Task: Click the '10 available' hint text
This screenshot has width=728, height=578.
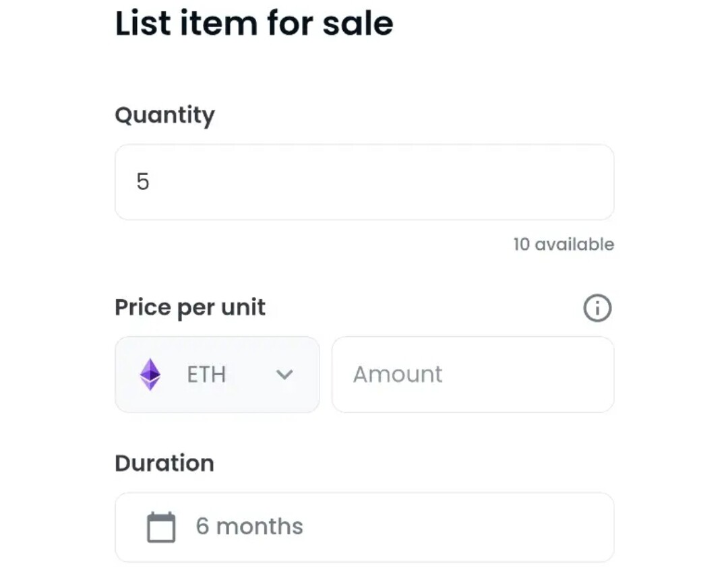Action: [564, 245]
